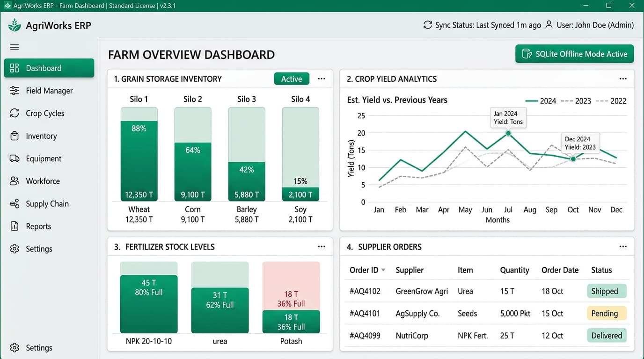Click the Reports document icon
644x359 pixels.
tap(15, 226)
